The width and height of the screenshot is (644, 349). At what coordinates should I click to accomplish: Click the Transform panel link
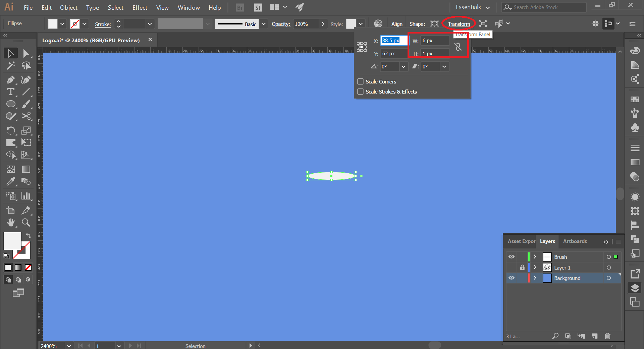[459, 24]
